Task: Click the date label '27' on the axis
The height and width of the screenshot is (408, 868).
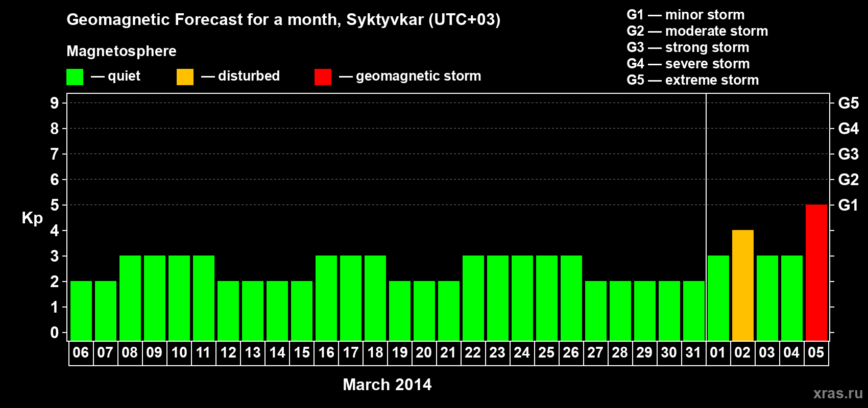Action: (x=595, y=353)
